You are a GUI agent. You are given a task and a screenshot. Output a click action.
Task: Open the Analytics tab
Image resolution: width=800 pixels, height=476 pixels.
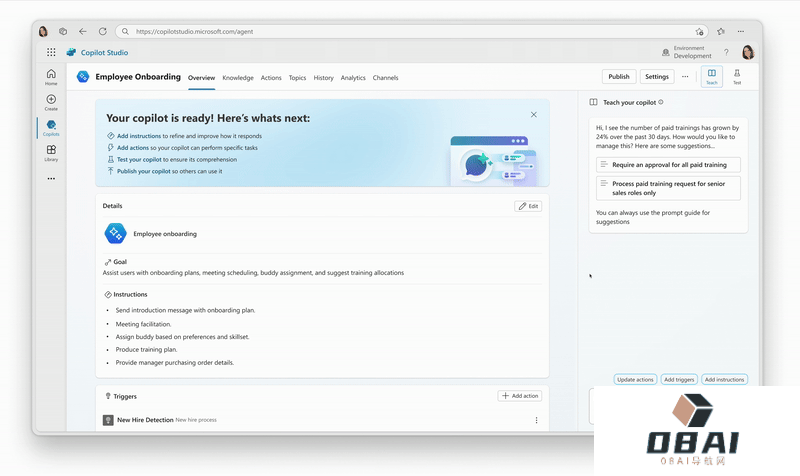353,78
